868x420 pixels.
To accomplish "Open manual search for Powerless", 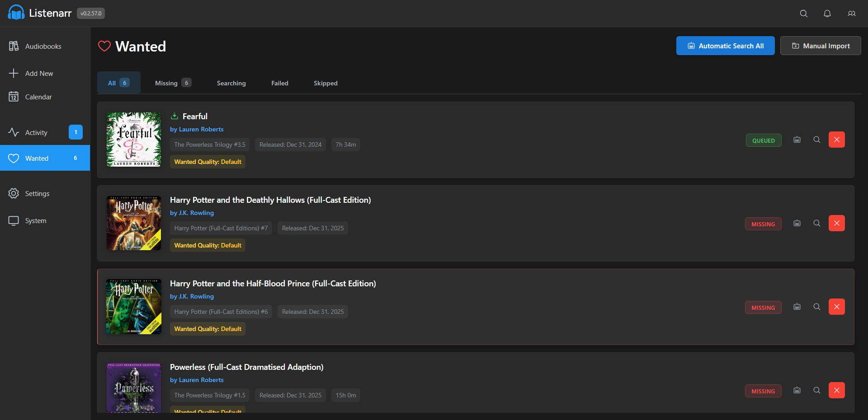I will tap(817, 390).
